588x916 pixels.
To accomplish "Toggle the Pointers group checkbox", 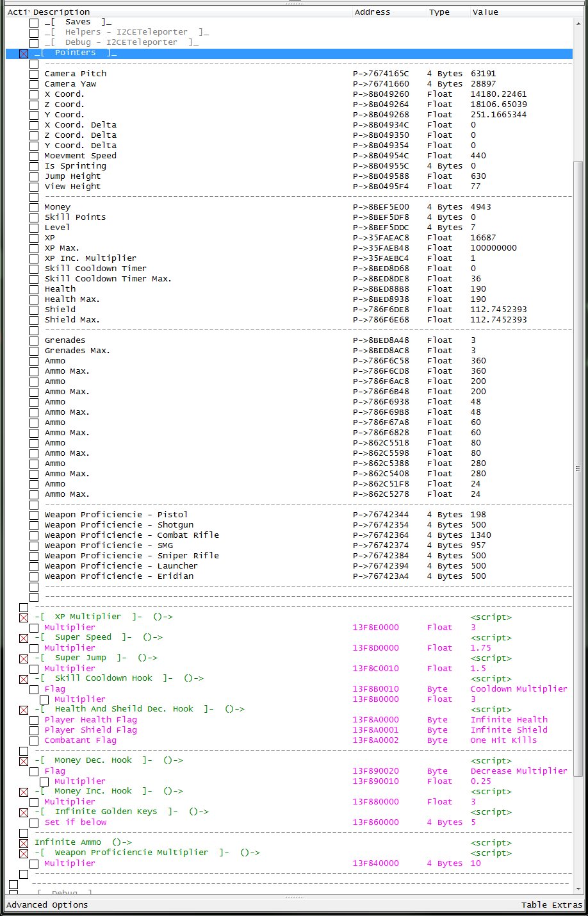I will 24,54.
